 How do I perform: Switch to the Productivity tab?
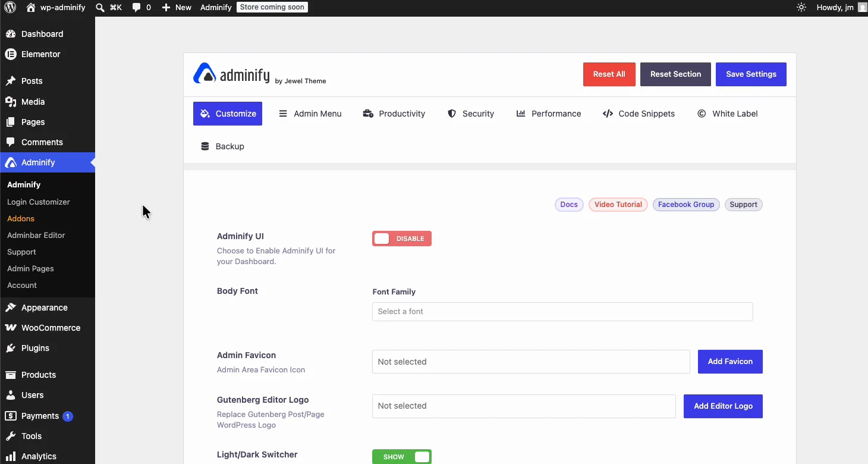tap(394, 114)
